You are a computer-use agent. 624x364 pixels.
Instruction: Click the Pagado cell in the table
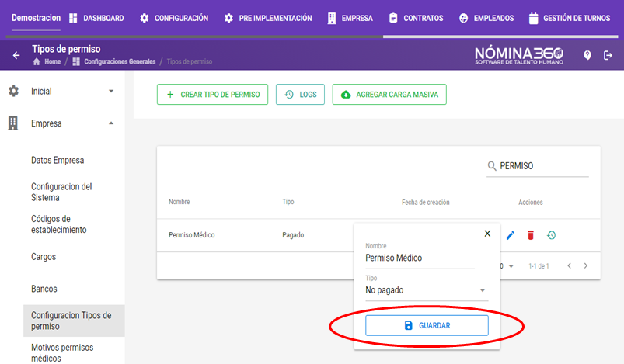293,235
